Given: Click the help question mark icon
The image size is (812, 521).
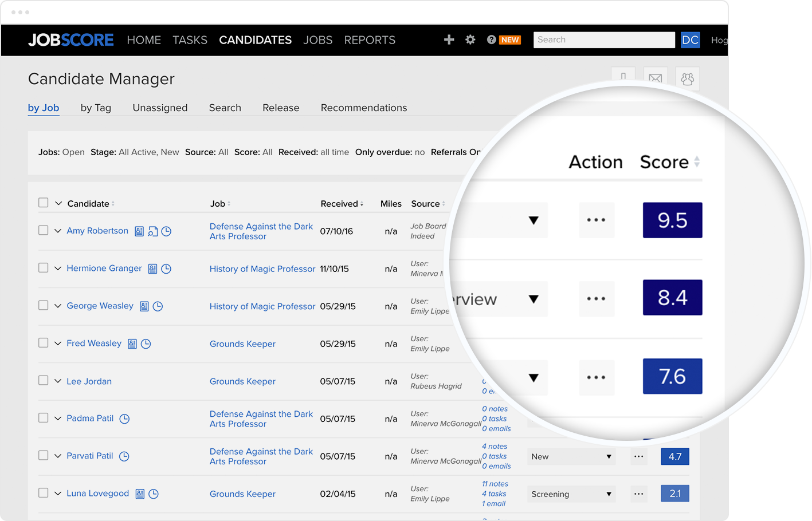Looking at the screenshot, I should (x=492, y=40).
